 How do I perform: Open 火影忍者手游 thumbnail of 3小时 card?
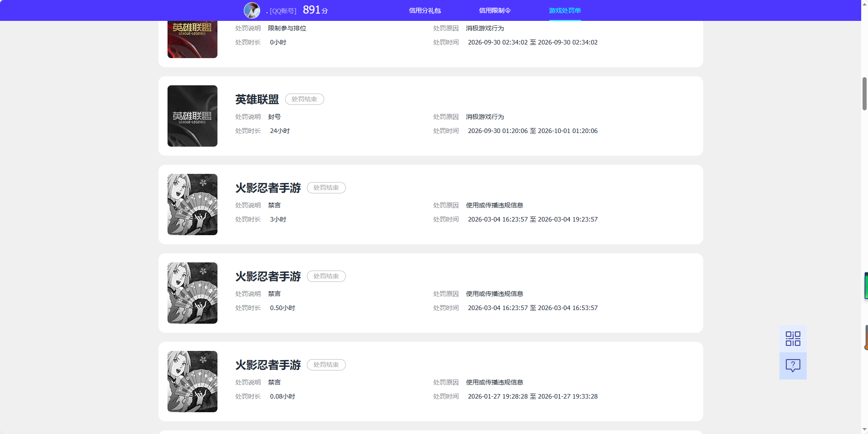coord(192,204)
